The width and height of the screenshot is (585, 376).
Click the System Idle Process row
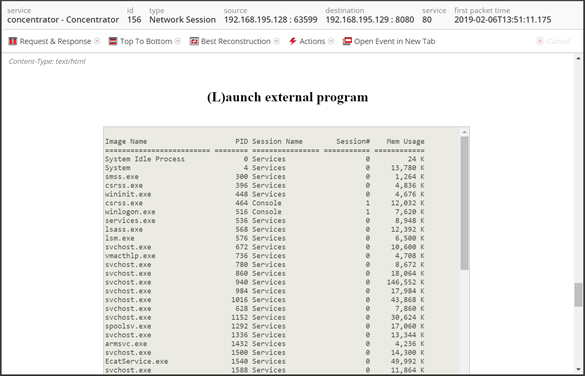point(265,159)
